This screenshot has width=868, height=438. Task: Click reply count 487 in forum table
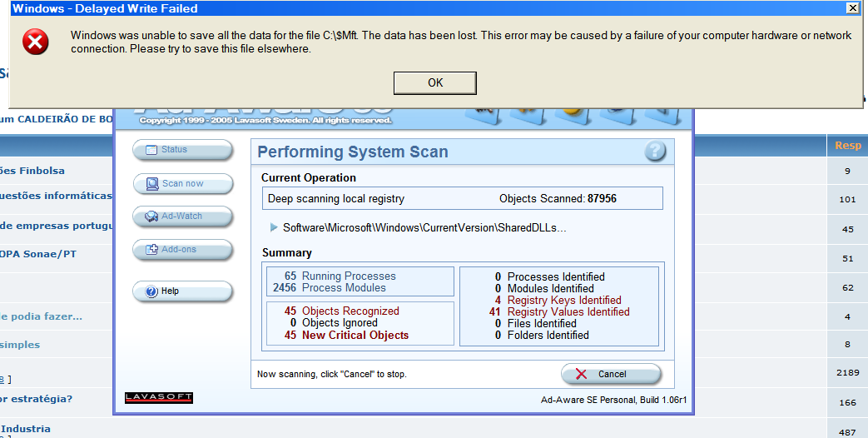pos(847,432)
